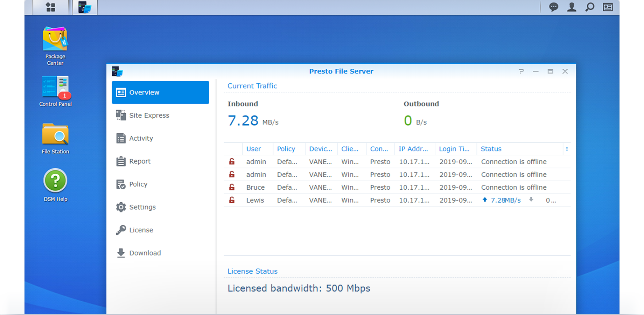This screenshot has width=644, height=315.
Task: Open the main menu grid icon
Action: pos(51,7)
